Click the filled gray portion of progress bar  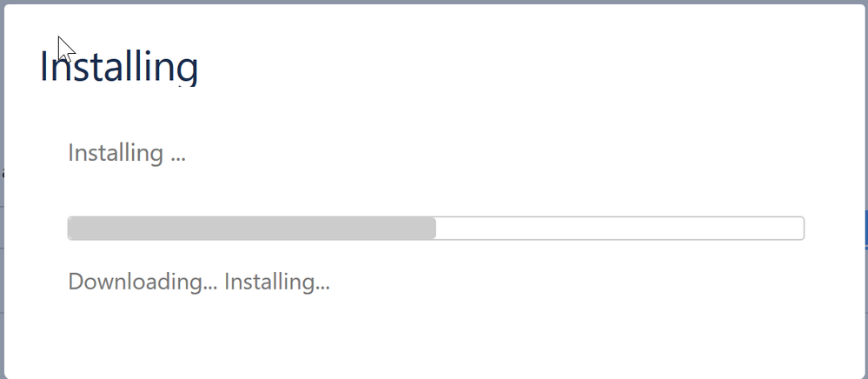click(x=252, y=229)
